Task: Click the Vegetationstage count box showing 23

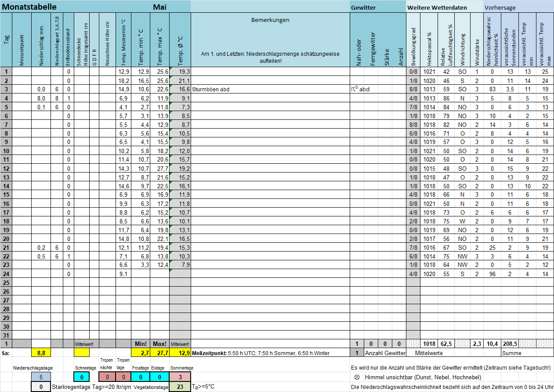Action: click(x=180, y=387)
